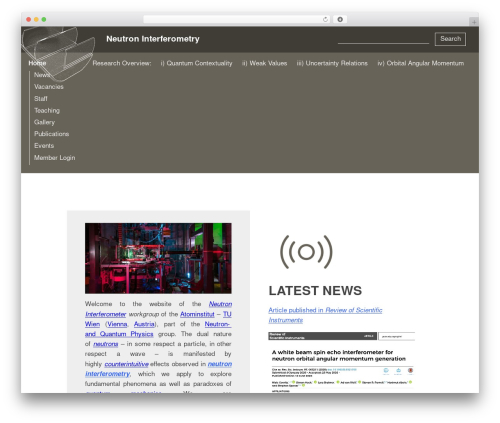Viewport: 500px width, 423px height.
Task: Open Quantum Contextuality research page
Action: (196, 63)
